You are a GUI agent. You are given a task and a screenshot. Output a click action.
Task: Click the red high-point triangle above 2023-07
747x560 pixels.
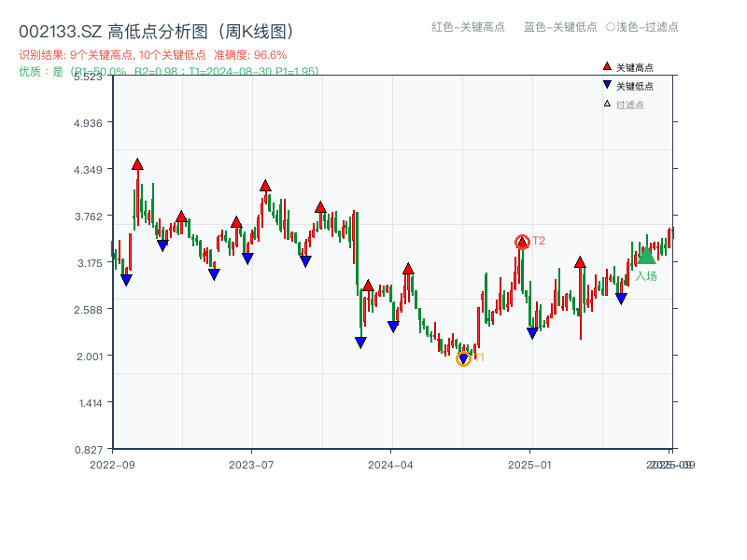pos(267,184)
